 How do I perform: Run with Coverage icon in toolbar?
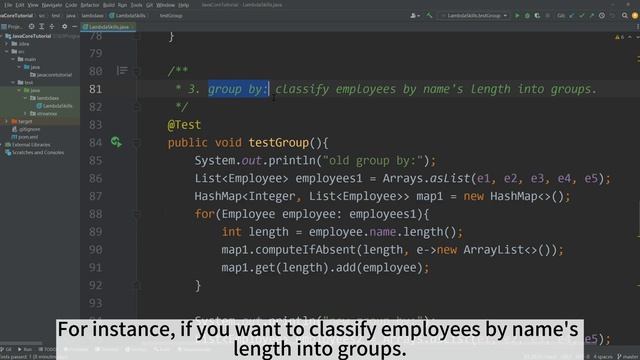click(537, 16)
